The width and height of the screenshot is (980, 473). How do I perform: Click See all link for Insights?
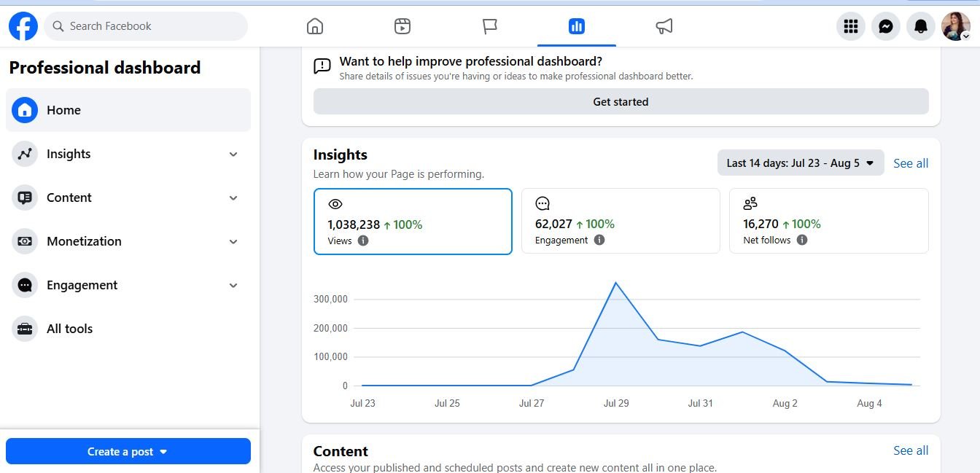coord(911,163)
